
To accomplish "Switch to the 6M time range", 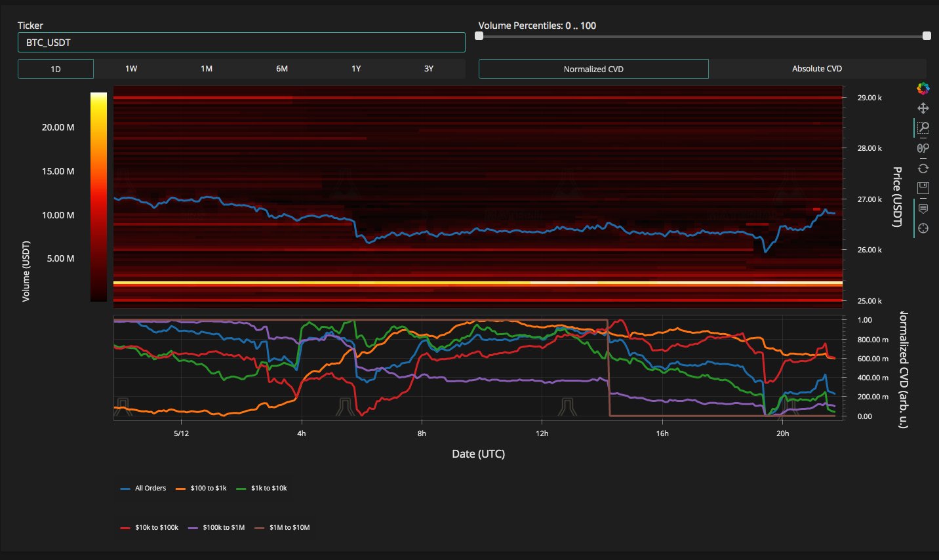I will point(282,69).
